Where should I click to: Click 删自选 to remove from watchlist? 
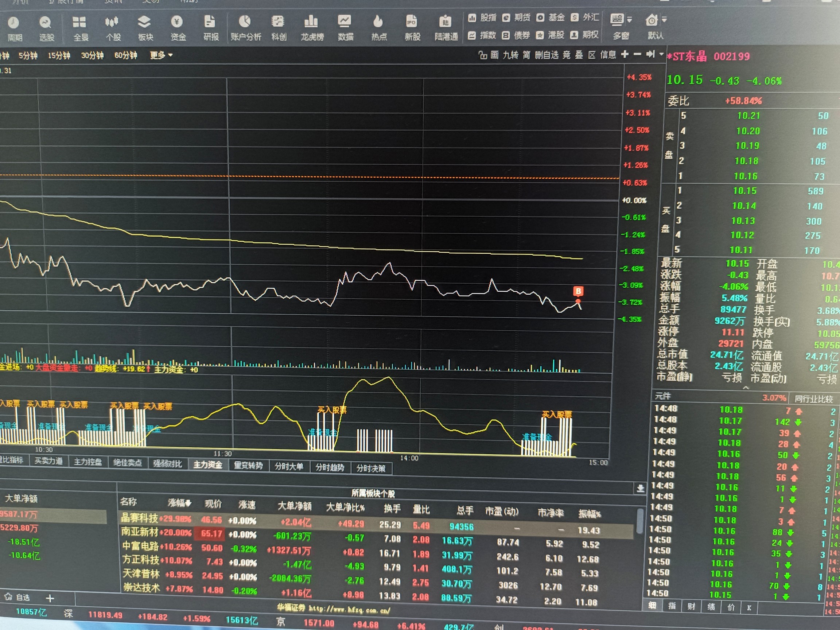click(547, 55)
